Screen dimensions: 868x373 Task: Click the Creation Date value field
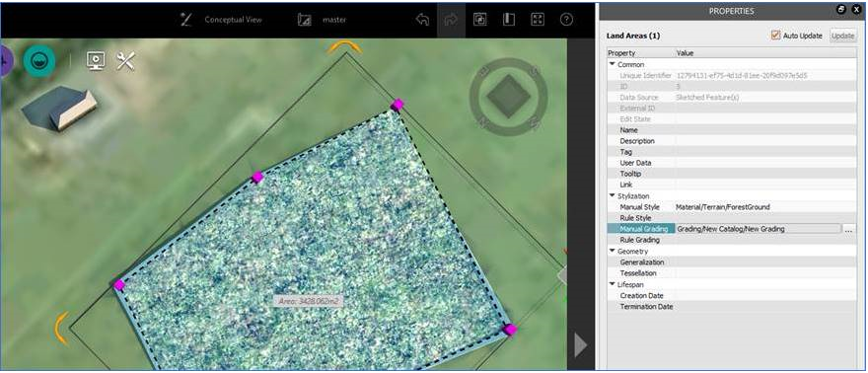(765, 295)
